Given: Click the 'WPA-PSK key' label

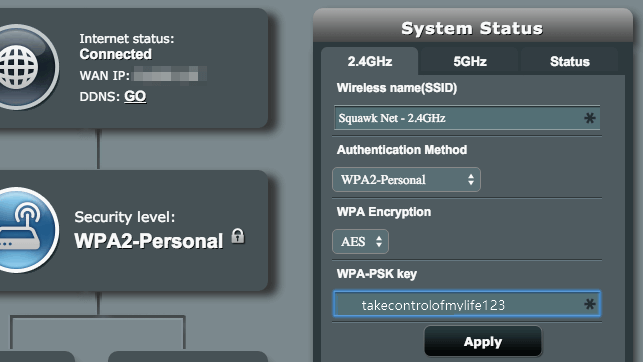Looking at the screenshot, I should pos(377,274).
